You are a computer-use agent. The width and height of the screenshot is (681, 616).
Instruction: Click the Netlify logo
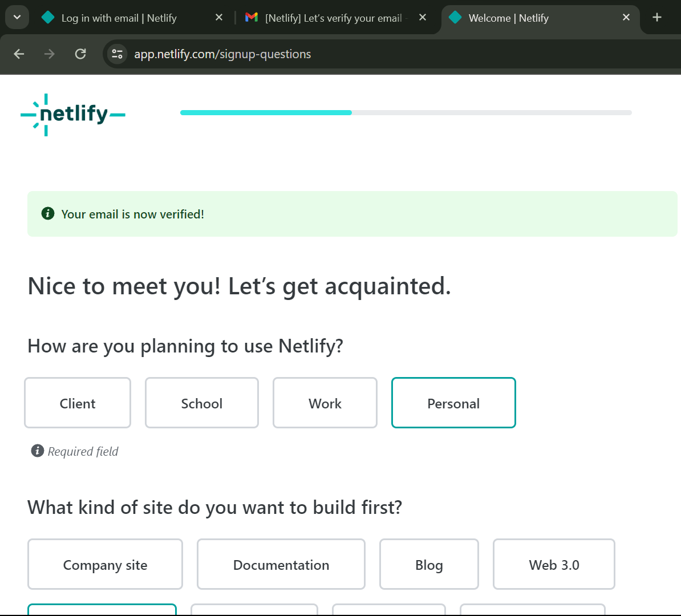(72, 114)
